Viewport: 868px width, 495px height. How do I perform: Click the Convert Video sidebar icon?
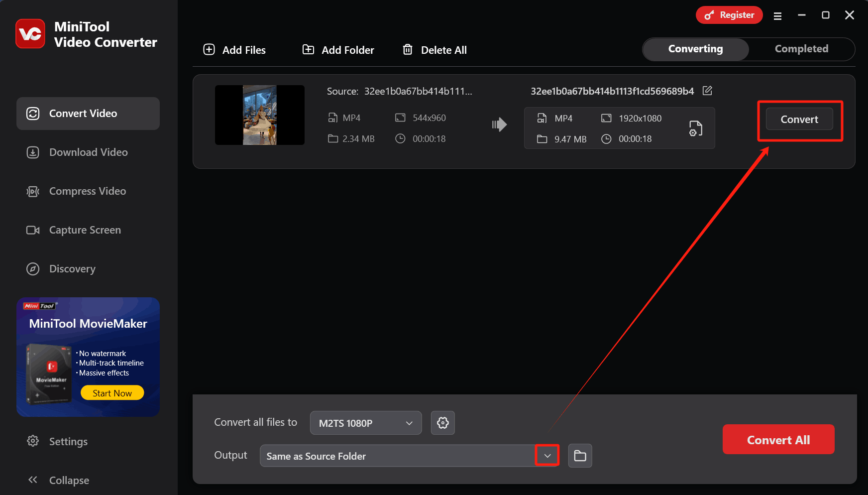(x=33, y=114)
